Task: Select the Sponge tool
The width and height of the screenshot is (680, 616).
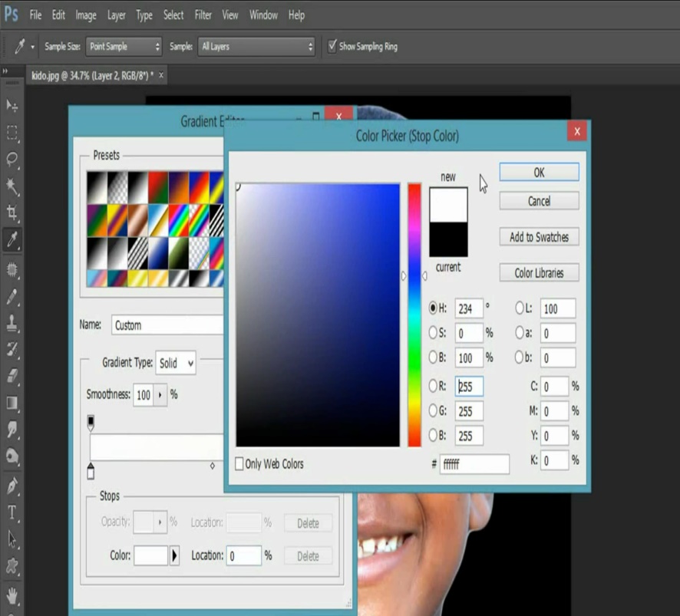Action: tap(12, 456)
